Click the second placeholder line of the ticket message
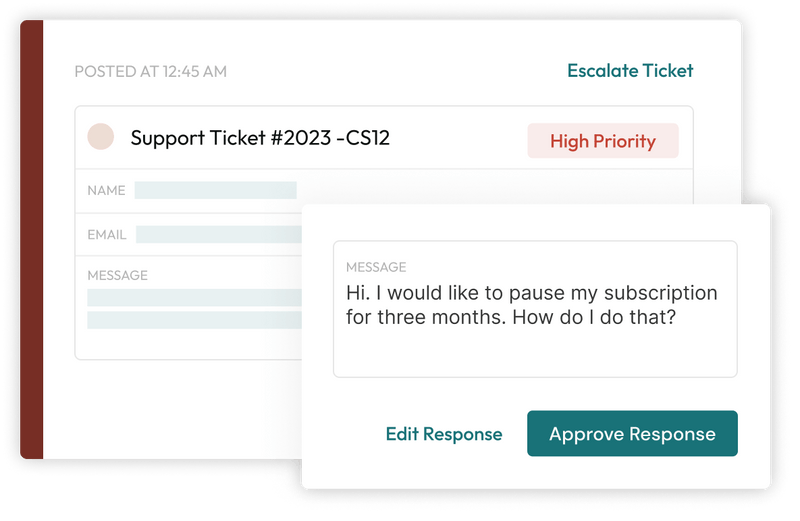The width and height of the screenshot is (800, 521). click(194, 320)
